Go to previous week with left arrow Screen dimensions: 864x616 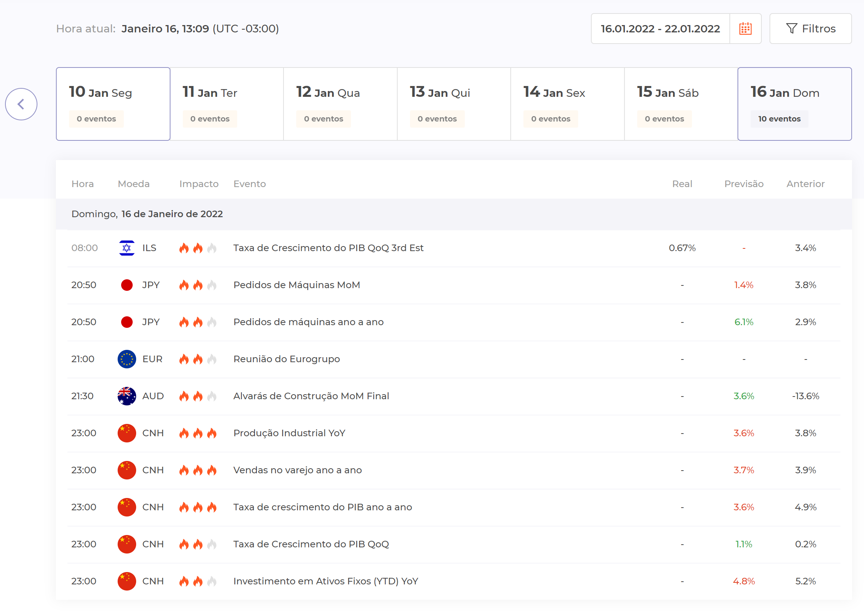click(x=21, y=104)
